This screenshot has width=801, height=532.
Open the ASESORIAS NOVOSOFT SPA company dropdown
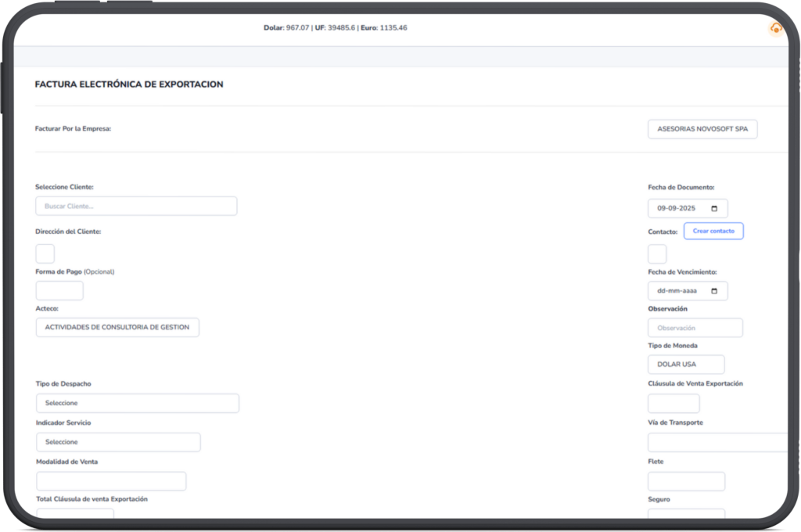point(702,129)
